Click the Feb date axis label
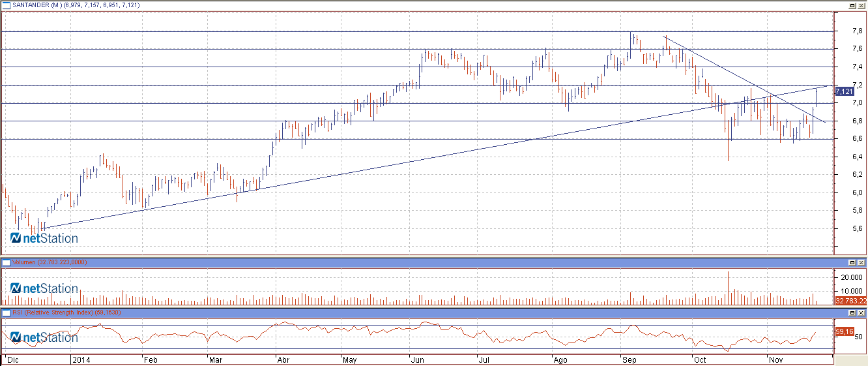 click(x=151, y=359)
